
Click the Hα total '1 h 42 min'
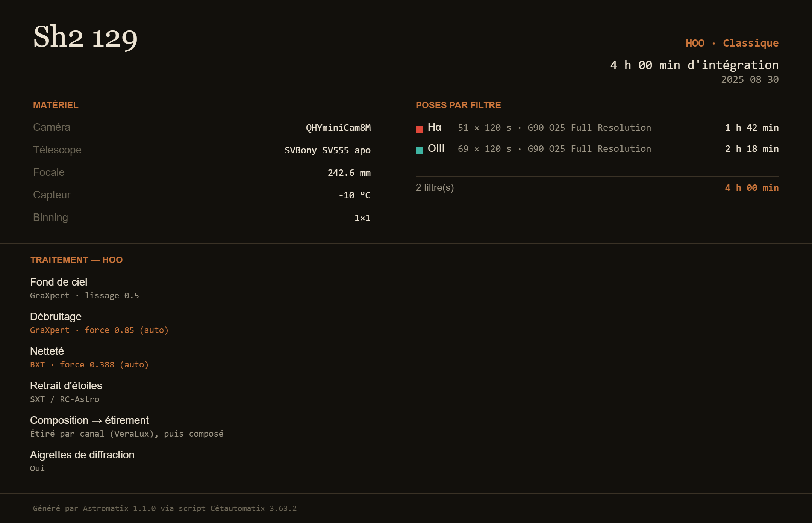pos(752,128)
